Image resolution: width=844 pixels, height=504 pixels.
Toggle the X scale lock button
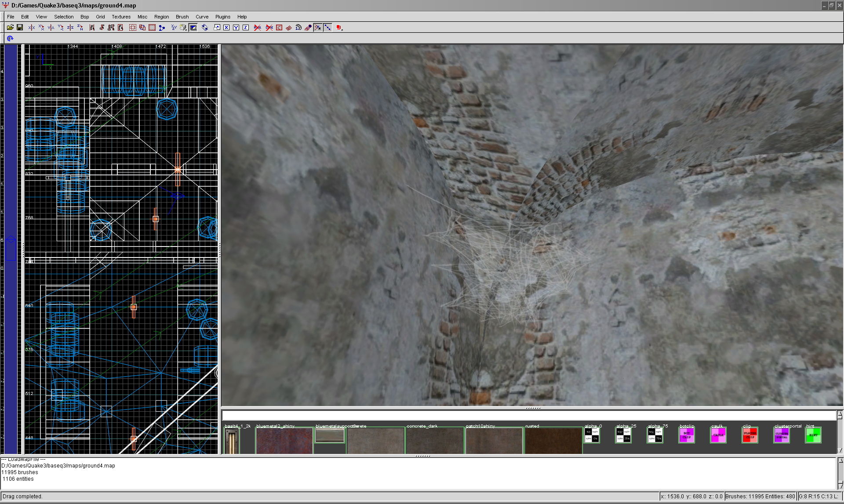226,27
